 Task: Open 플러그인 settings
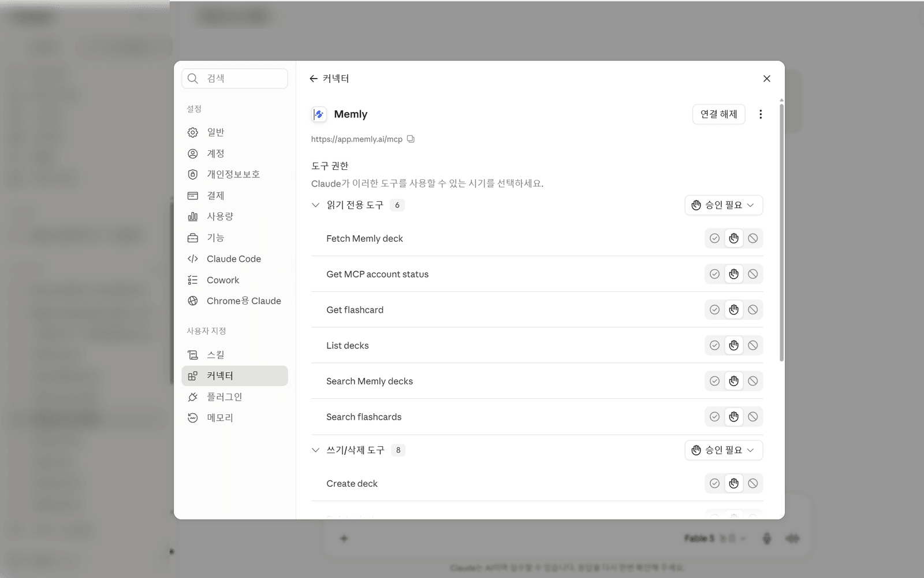[234, 397]
